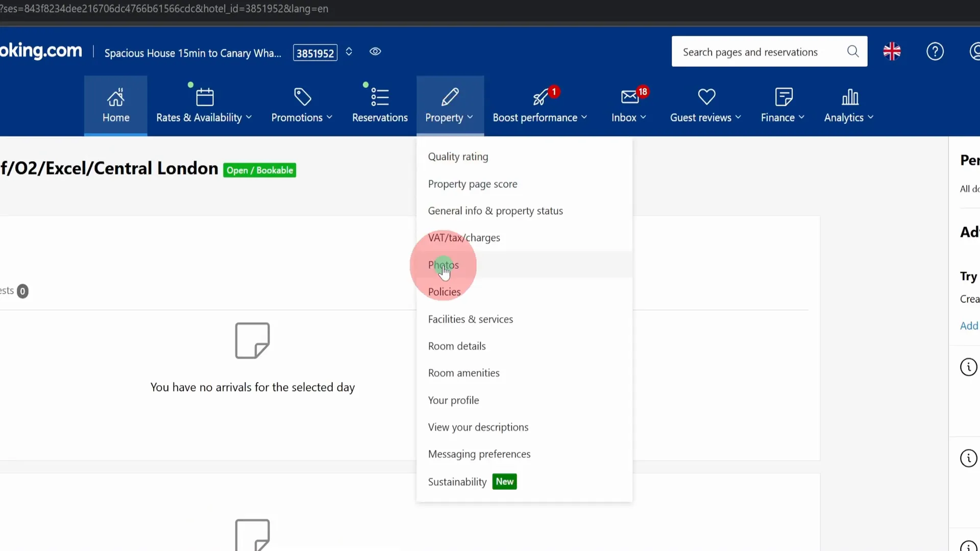Click the Promotions tag icon
The image size is (980, 551).
pos(303,97)
